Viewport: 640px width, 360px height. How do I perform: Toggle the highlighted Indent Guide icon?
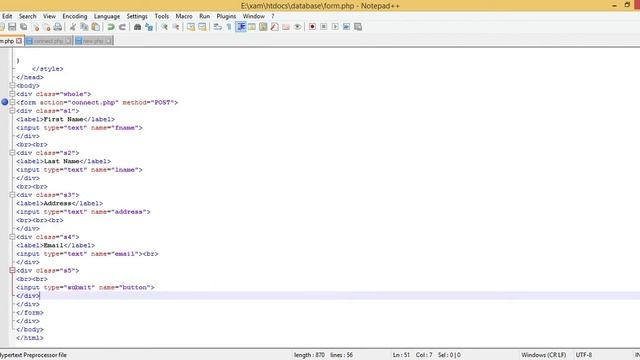tap(241, 27)
